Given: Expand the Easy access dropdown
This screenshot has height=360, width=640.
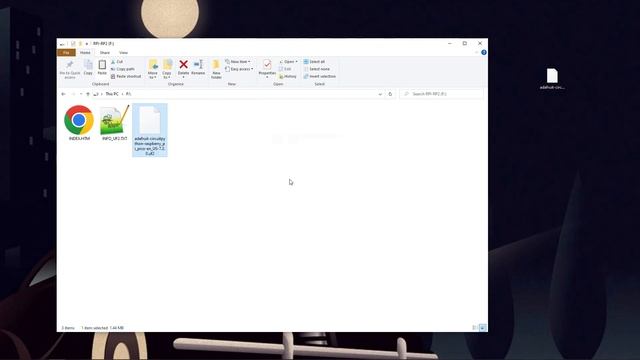Looking at the screenshot, I should [239, 69].
